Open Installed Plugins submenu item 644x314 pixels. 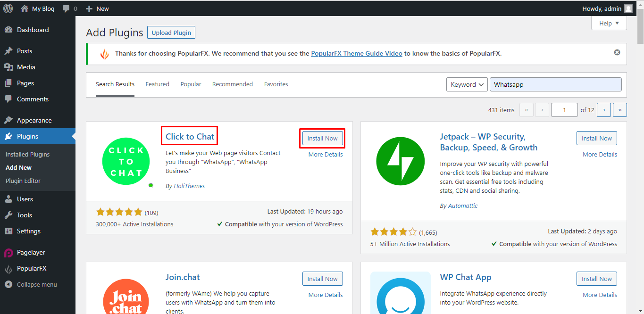(27, 154)
